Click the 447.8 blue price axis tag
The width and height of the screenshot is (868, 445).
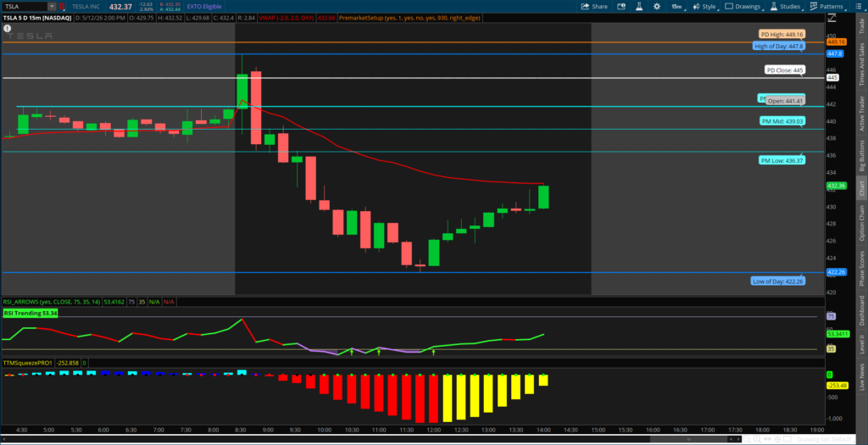click(835, 54)
